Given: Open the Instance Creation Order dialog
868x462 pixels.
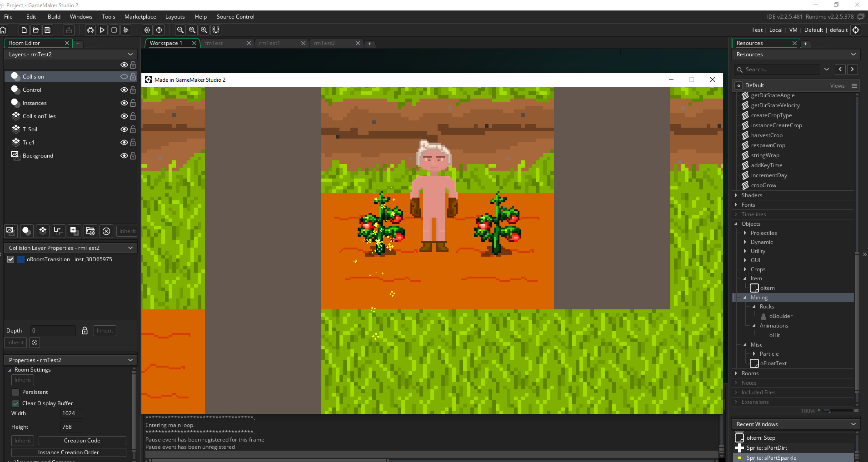Looking at the screenshot, I should [x=69, y=452].
